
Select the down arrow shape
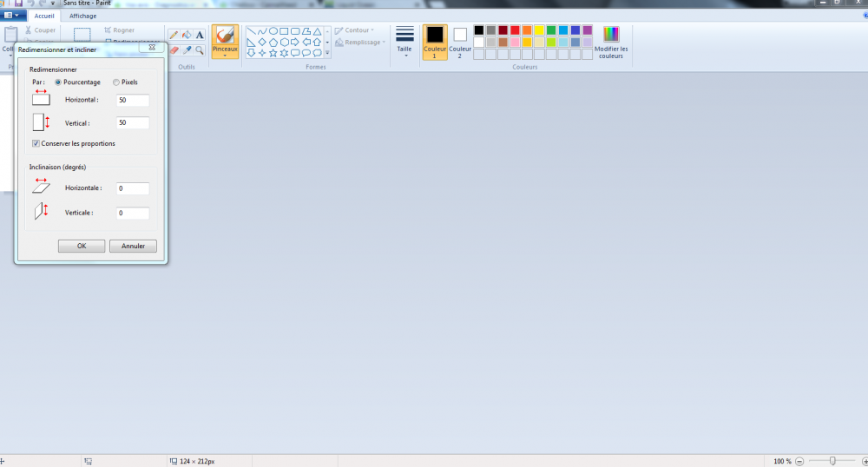pyautogui.click(x=252, y=53)
